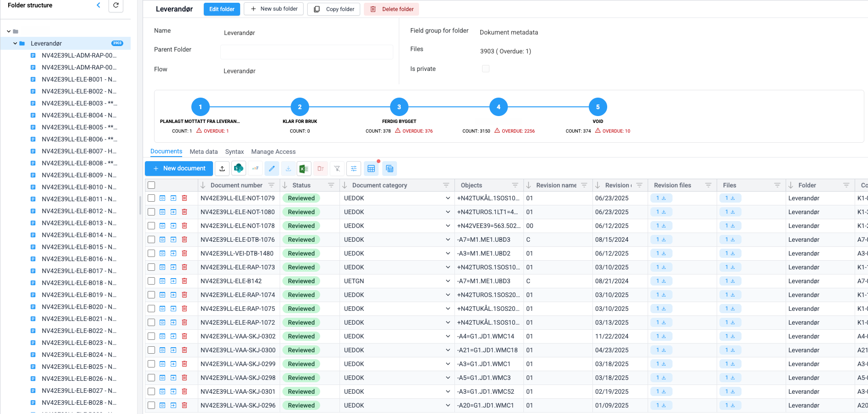Click the Delete folder button

pos(392,9)
